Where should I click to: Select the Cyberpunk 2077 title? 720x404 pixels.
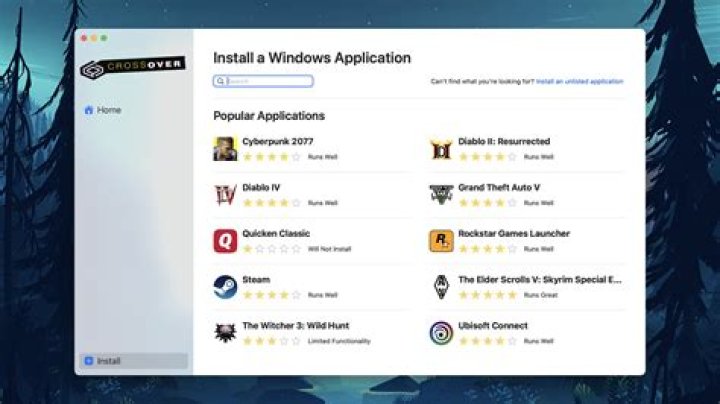[x=278, y=141]
